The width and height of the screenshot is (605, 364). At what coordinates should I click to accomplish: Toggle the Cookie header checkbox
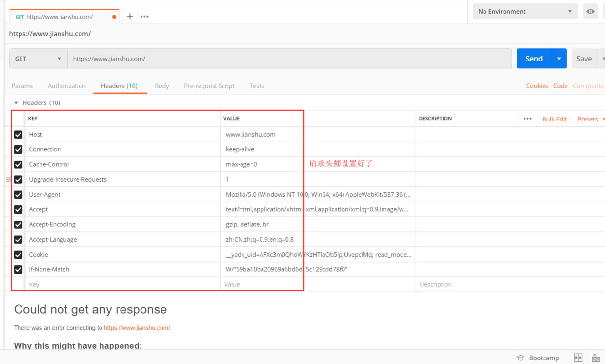pyautogui.click(x=18, y=254)
